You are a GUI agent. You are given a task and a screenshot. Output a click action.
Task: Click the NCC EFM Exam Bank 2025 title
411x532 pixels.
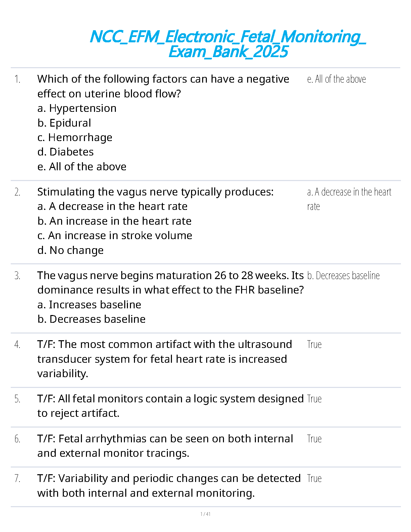pyautogui.click(x=228, y=44)
